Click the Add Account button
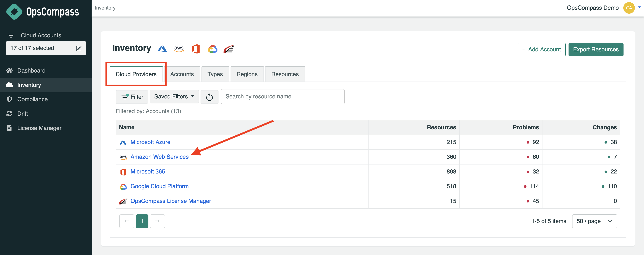 point(541,49)
